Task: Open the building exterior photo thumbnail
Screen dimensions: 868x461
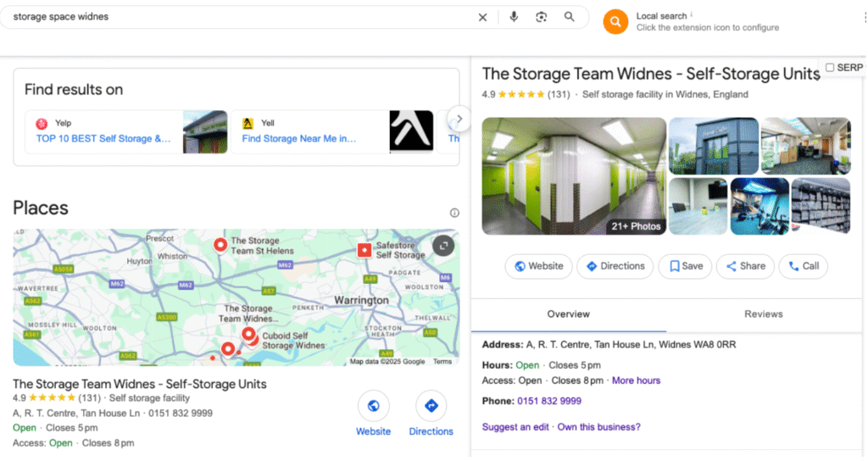Action: pyautogui.click(x=714, y=146)
